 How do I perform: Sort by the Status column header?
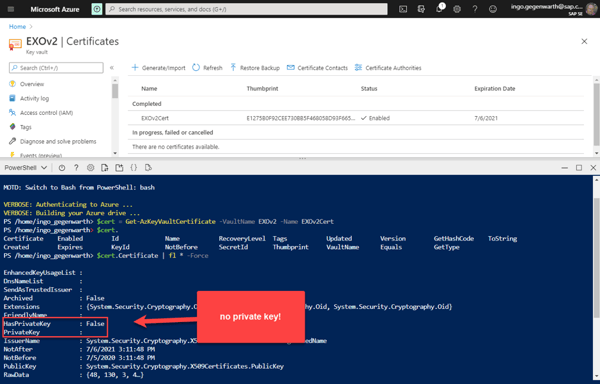click(369, 89)
